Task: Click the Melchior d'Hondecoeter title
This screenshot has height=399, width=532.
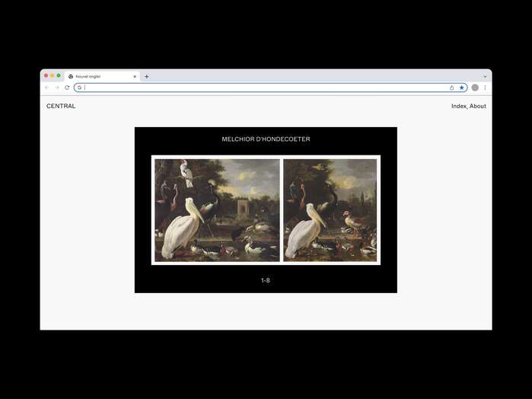Action: [266, 139]
